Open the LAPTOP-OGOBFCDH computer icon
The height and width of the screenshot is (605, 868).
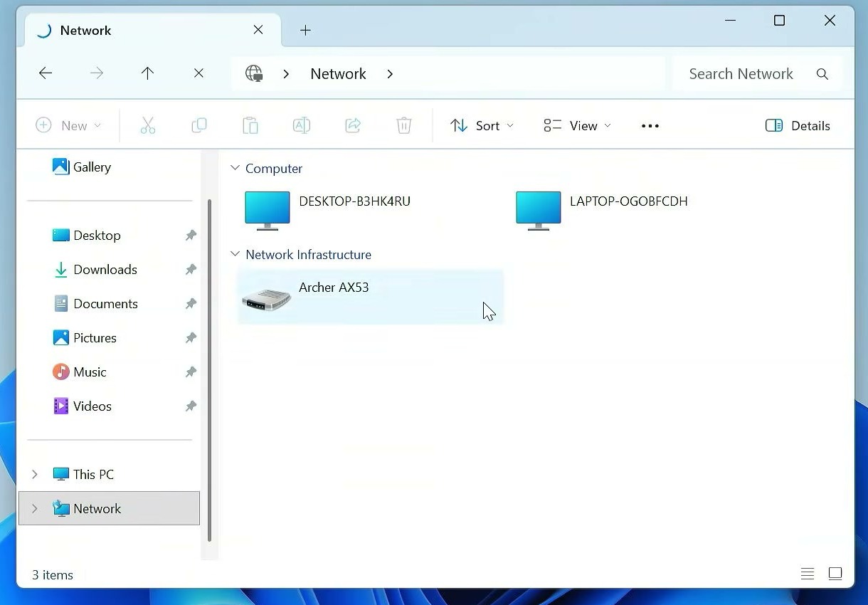tap(539, 211)
